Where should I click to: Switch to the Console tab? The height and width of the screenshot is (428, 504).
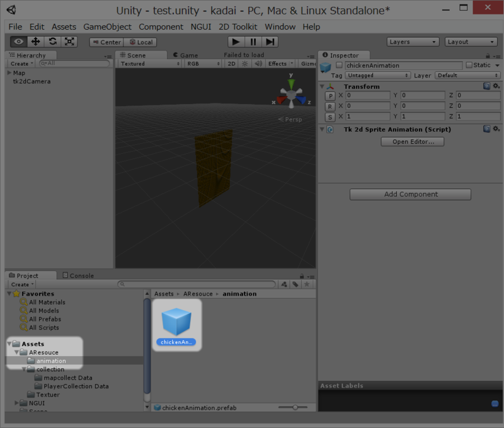pos(78,275)
